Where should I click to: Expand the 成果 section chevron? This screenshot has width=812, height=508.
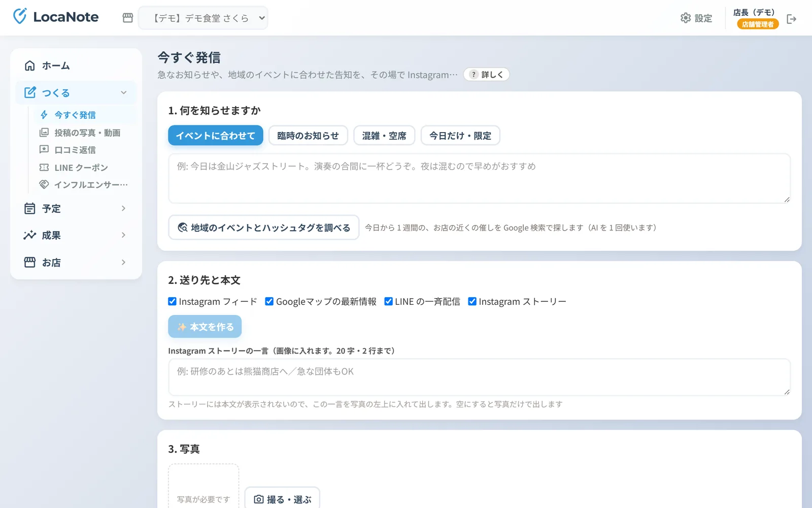(x=123, y=235)
